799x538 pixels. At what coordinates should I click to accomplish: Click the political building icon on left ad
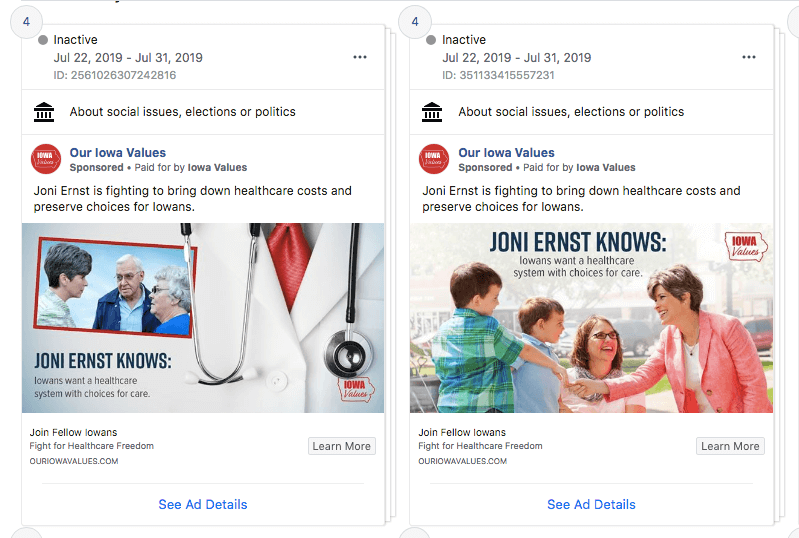pos(44,112)
